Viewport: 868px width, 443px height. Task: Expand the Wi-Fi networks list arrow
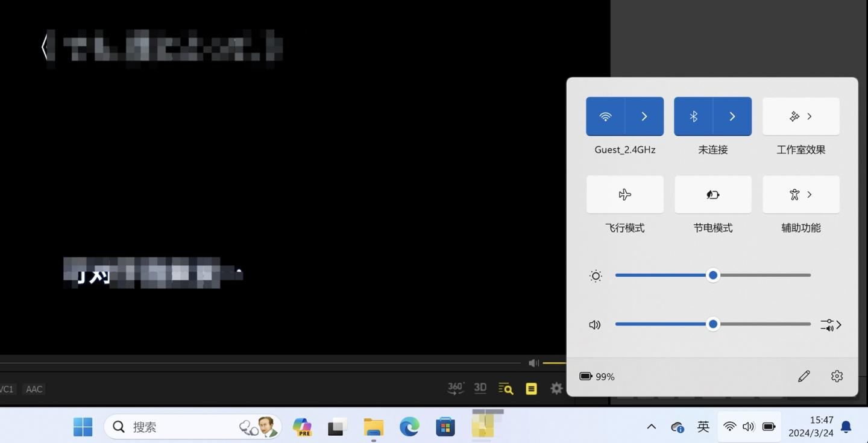point(644,116)
